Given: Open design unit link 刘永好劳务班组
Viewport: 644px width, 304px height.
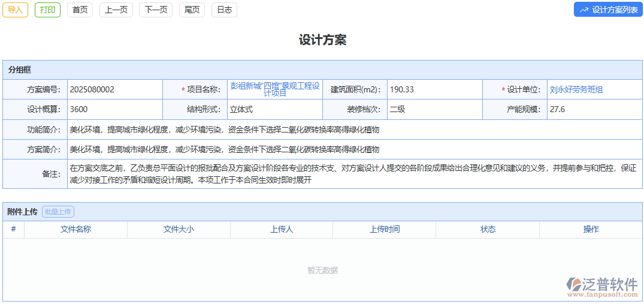Looking at the screenshot, I should 576,89.
